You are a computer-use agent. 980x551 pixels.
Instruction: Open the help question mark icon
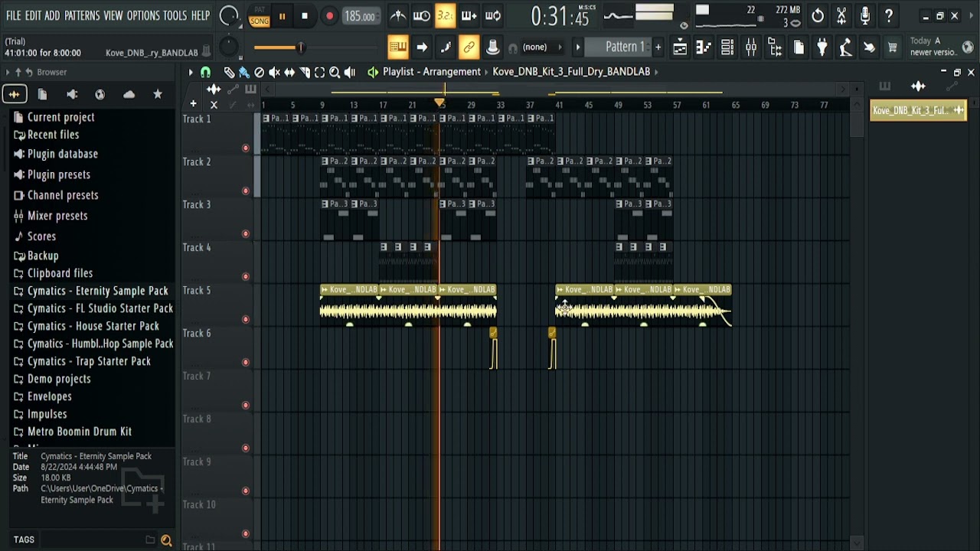[x=889, y=15]
